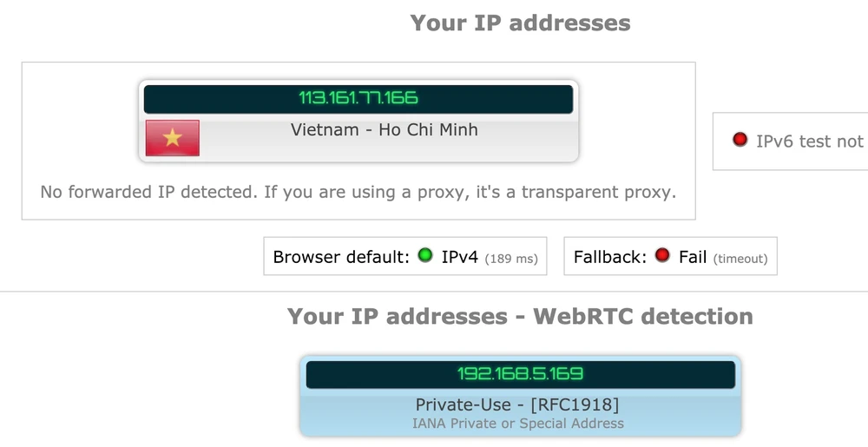868x447 pixels.
Task: Click the Vietnam flag icon
Action: point(173,138)
